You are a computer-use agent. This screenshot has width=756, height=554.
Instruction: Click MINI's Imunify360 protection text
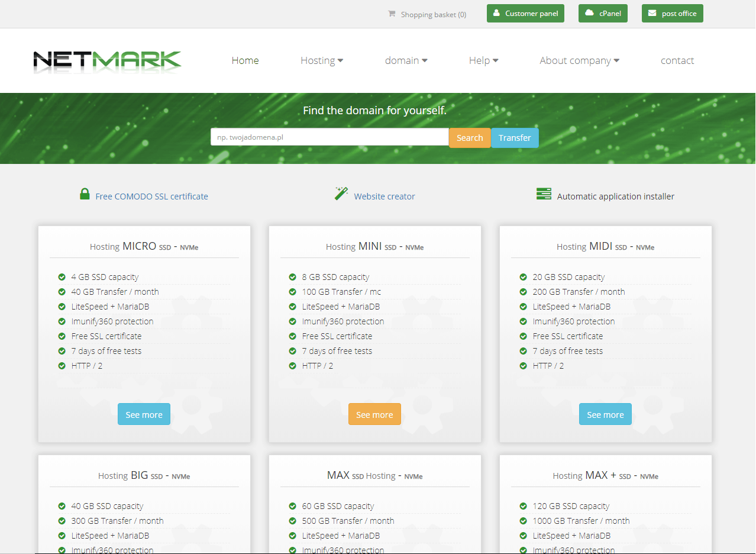[343, 321]
